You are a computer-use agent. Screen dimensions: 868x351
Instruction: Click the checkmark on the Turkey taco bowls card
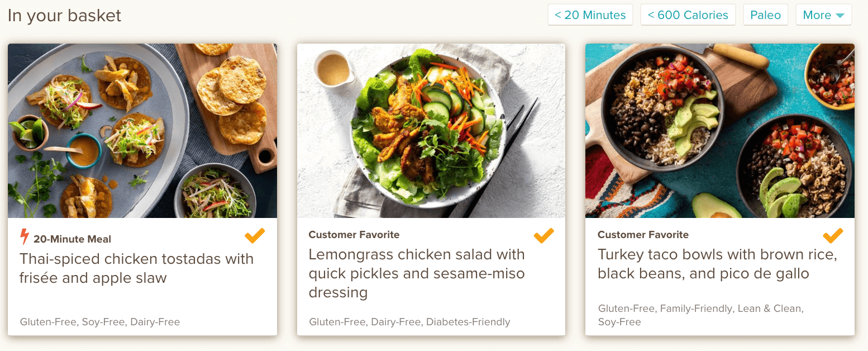coord(832,236)
